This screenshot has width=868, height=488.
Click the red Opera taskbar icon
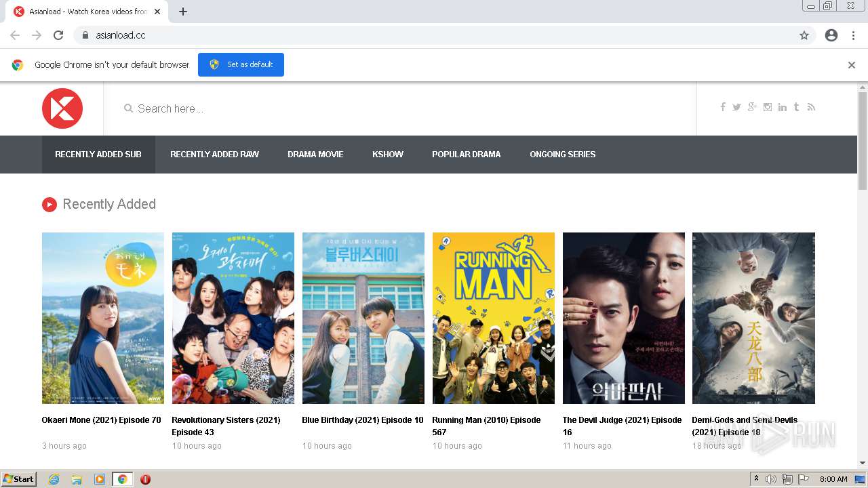pyautogui.click(x=145, y=479)
